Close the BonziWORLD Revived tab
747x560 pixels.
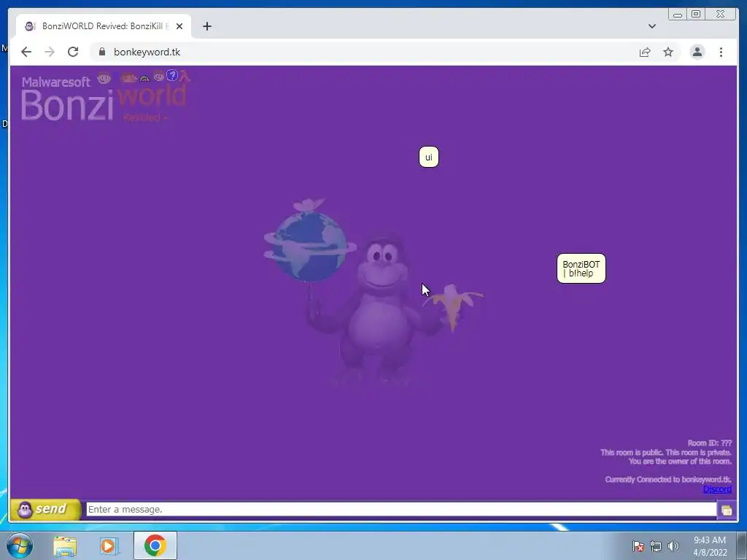(179, 26)
